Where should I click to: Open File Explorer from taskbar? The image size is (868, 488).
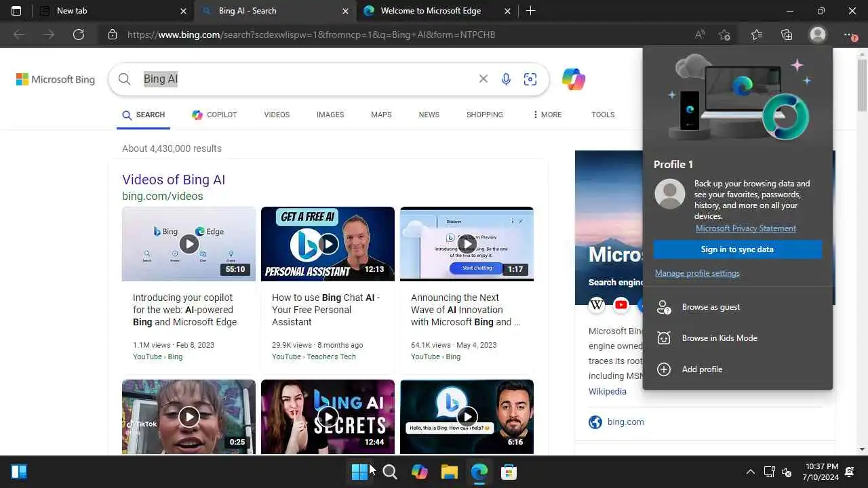[x=450, y=472]
